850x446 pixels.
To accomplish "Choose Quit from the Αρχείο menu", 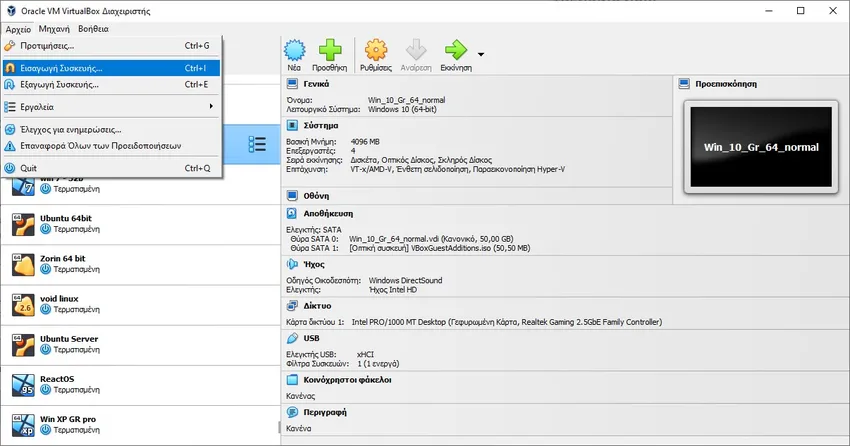I will click(111, 168).
